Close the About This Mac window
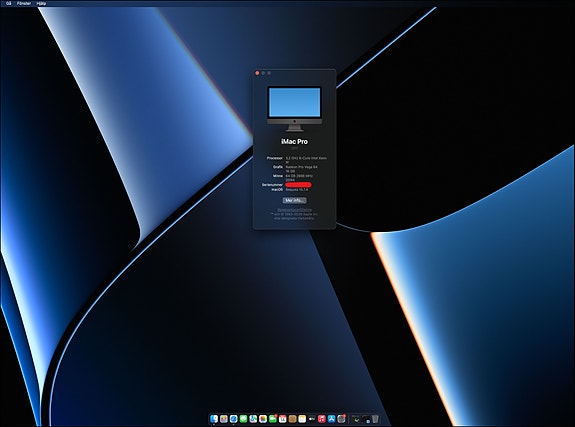The height and width of the screenshot is (427, 575). click(x=257, y=73)
